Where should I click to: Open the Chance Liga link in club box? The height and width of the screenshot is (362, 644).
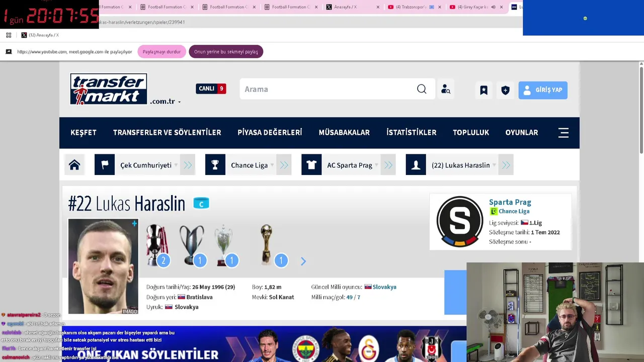514,212
